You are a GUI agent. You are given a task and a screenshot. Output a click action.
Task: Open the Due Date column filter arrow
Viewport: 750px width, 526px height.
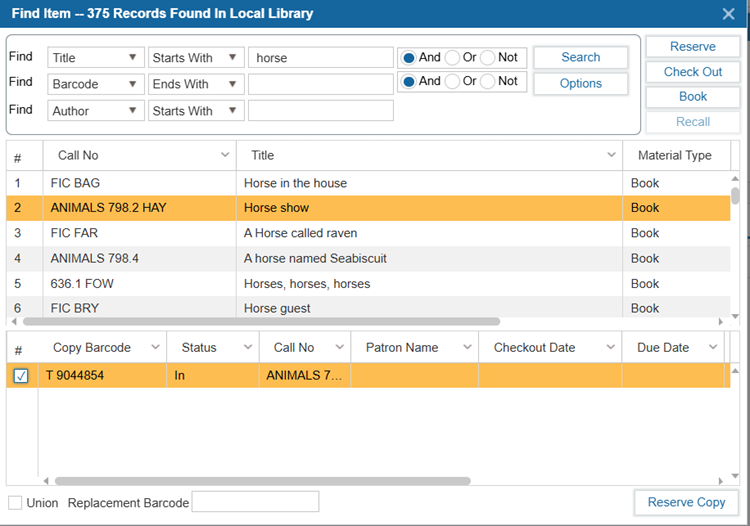coord(713,347)
